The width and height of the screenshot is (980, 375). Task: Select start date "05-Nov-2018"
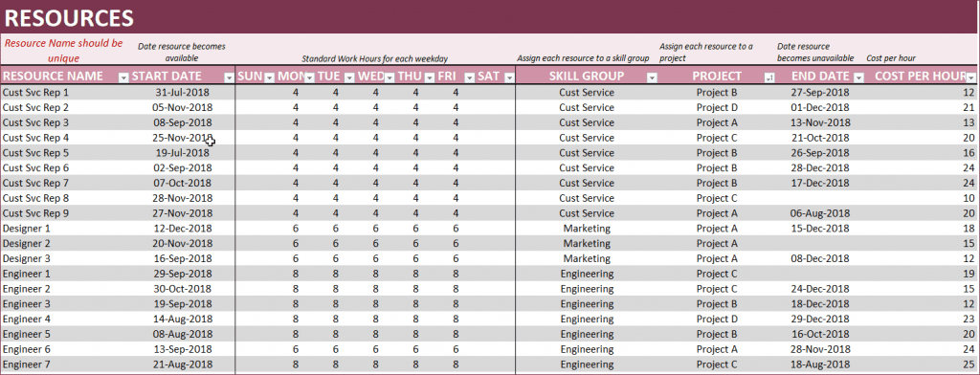(x=183, y=107)
